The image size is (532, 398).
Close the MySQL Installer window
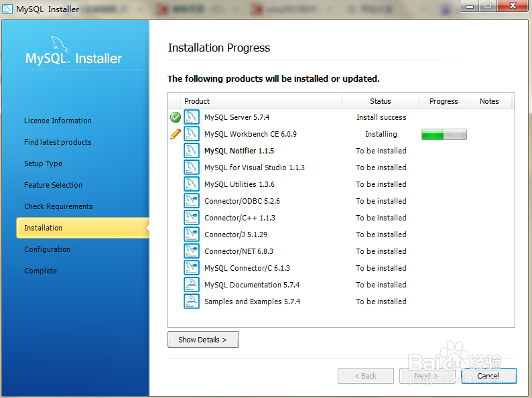tap(513, 6)
